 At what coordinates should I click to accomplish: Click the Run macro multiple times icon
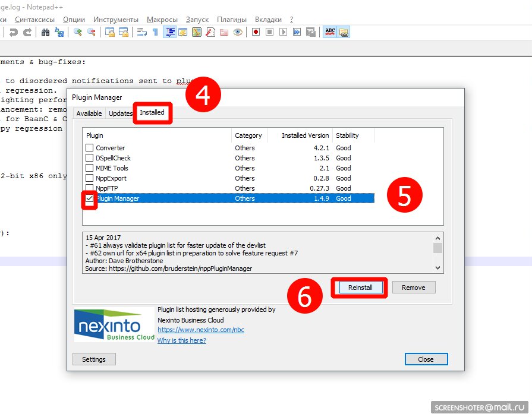pos(297,32)
